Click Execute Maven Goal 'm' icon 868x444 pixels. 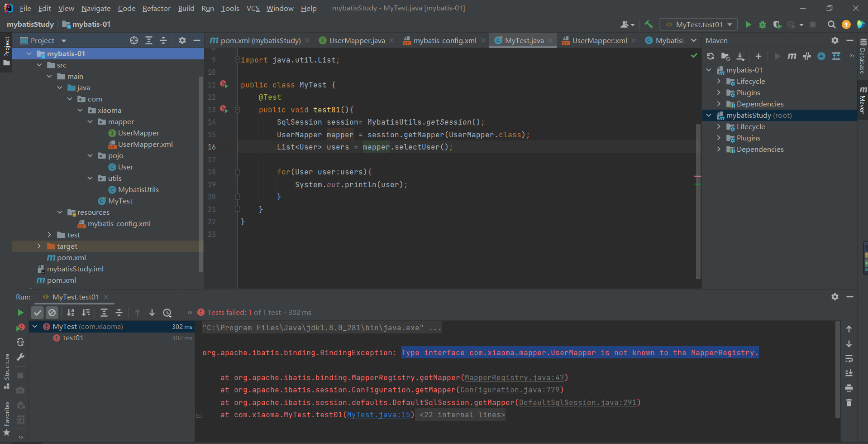pos(792,56)
